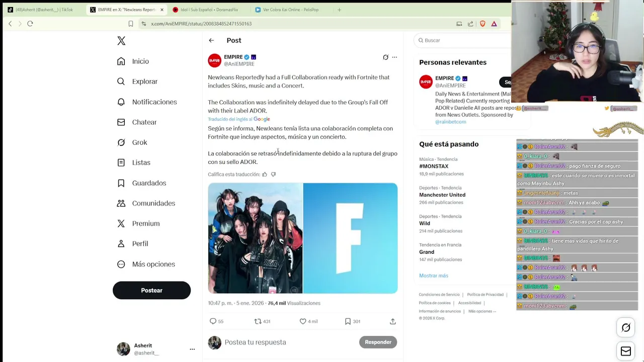Image resolution: width=644 pixels, height=362 pixels.
Task: Expand Más opciones in the sidebar
Action: tap(146, 264)
